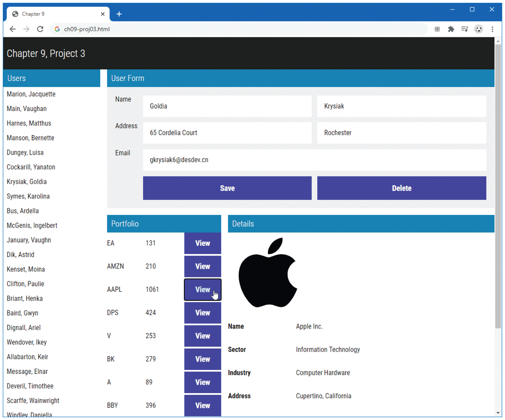505x420 pixels.
Task: Select Krysiak, Goldia from users list
Action: click(27, 182)
